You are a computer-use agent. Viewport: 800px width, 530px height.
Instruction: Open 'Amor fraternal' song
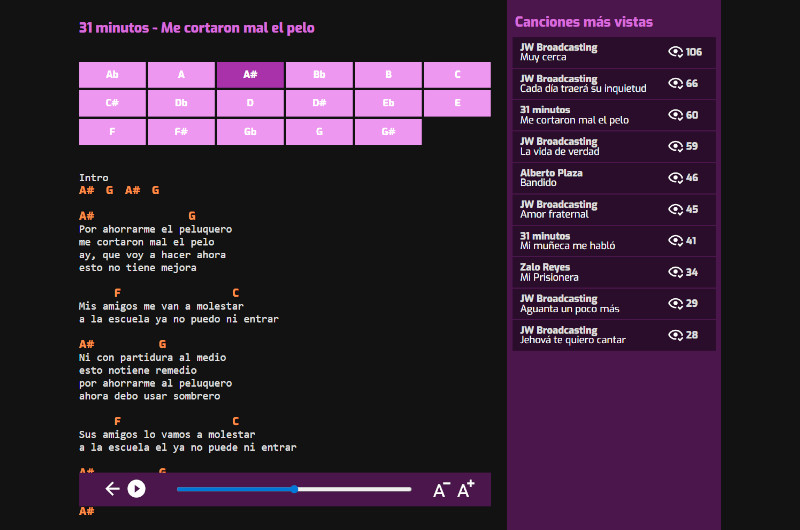tap(614, 209)
